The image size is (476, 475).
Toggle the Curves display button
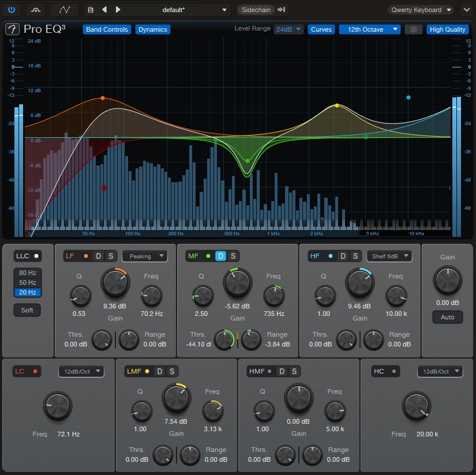pos(321,29)
